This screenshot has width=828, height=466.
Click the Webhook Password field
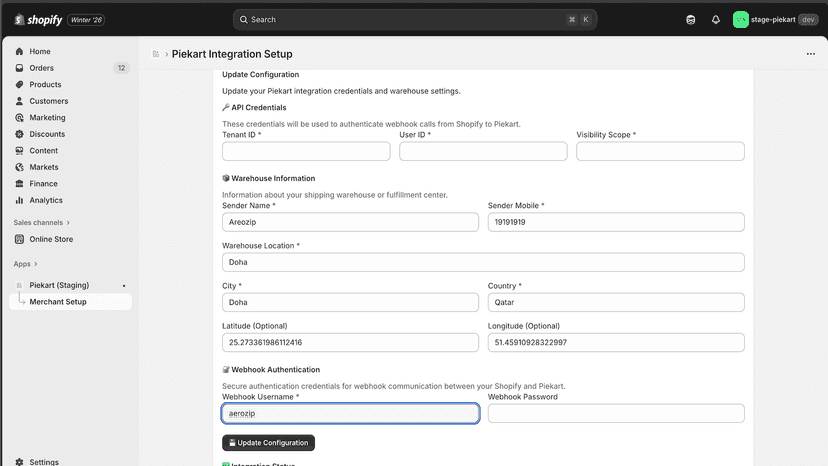(616, 413)
